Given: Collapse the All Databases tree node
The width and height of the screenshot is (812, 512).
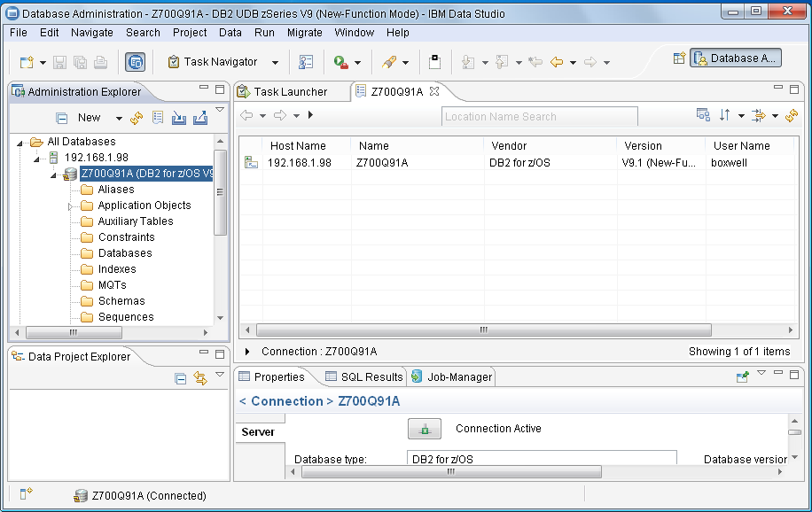Looking at the screenshot, I should tap(20, 142).
